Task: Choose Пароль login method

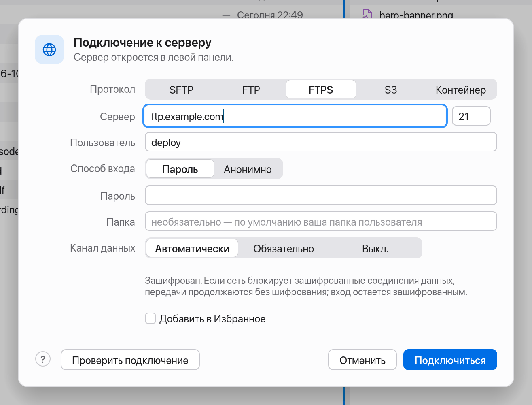Action: pyautogui.click(x=180, y=169)
